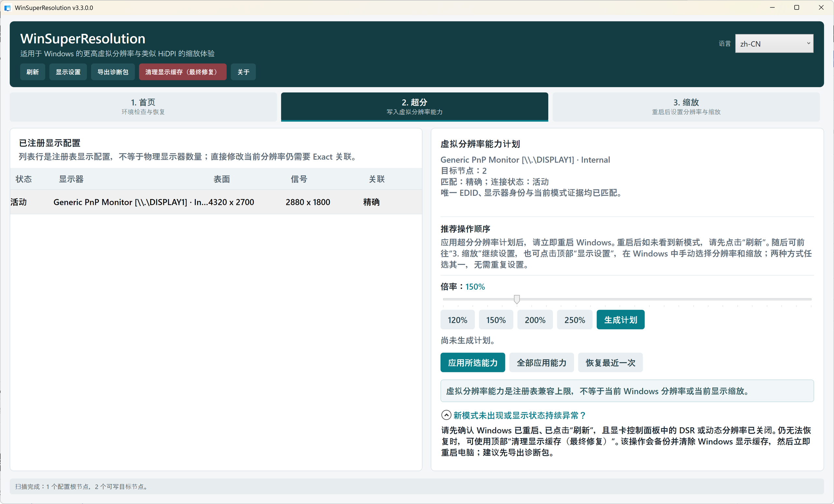Viewport: 834px width, 504px height.
Task: Click the 生成计划 button
Action: (620, 320)
